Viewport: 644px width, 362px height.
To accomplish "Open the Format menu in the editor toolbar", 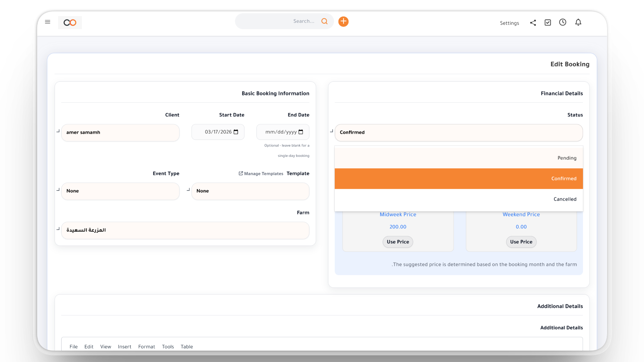I will pyautogui.click(x=147, y=347).
